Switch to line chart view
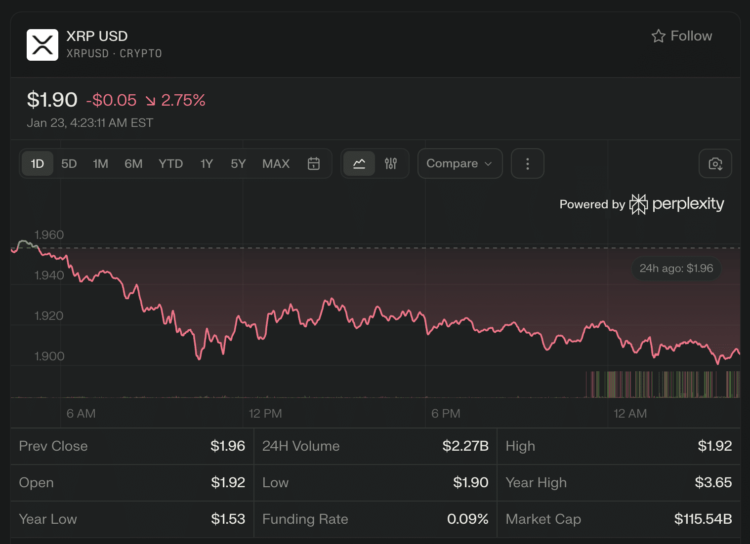 point(359,164)
